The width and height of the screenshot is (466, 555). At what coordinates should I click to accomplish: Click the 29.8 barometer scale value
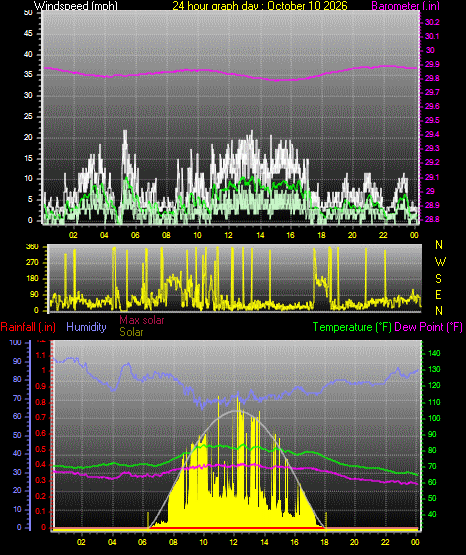pyautogui.click(x=432, y=79)
